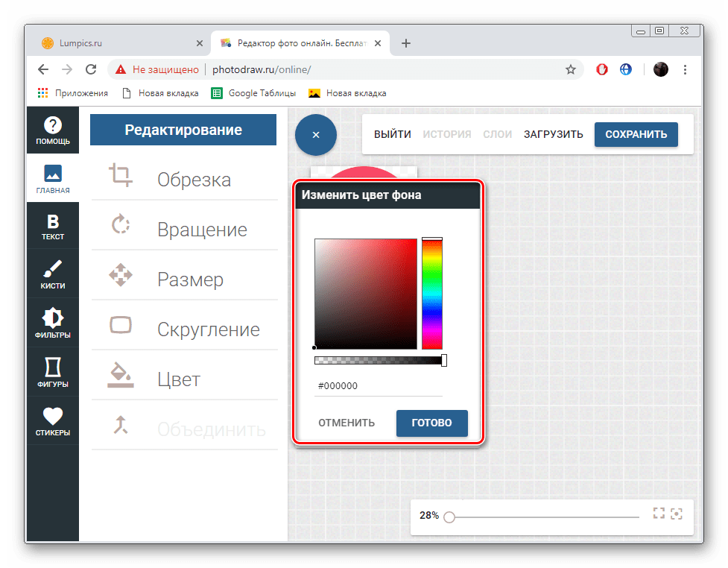Close the panel with round X button
728x568 pixels.
[x=316, y=135]
